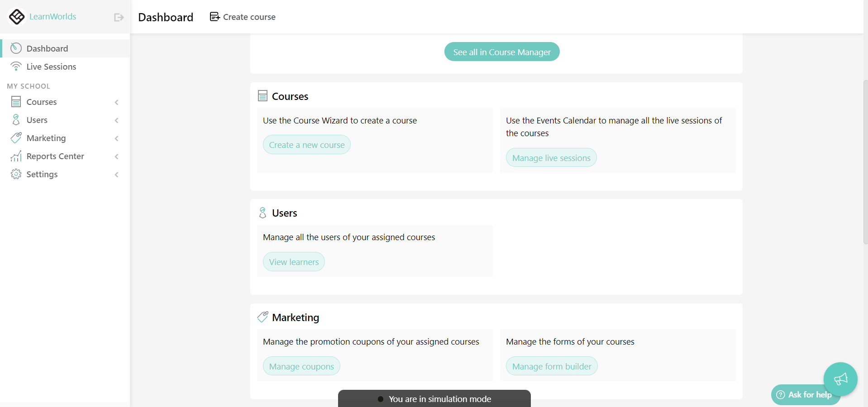This screenshot has width=868, height=407.
Task: Click See all in Course Manager
Action: coord(501,51)
